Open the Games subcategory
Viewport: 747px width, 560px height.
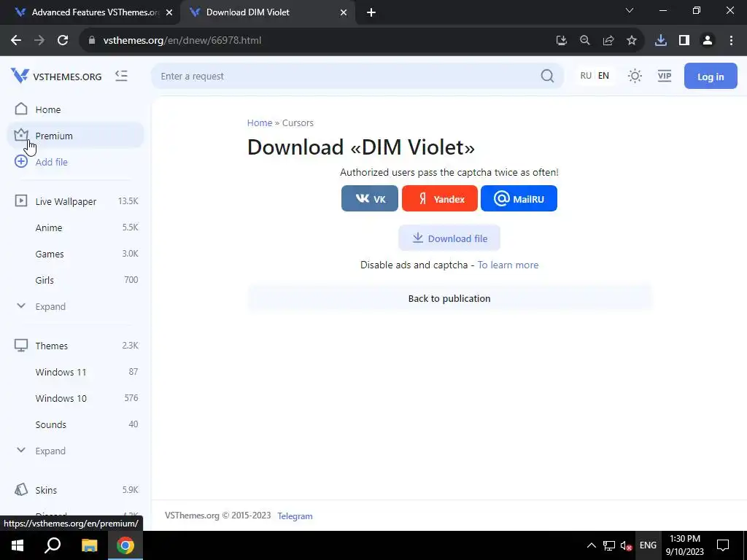coord(75,254)
